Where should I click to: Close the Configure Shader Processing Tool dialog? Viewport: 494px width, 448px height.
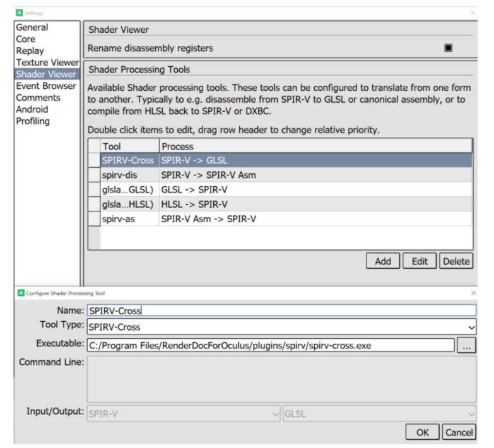click(473, 293)
